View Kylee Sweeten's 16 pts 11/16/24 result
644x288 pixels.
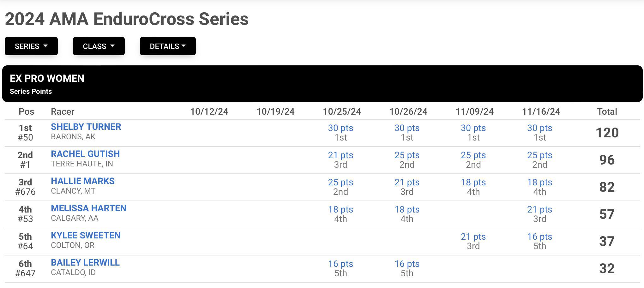click(x=539, y=237)
